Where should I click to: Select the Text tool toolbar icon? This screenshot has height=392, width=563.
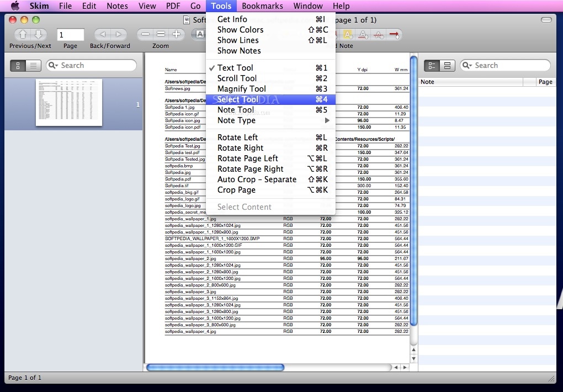click(200, 34)
